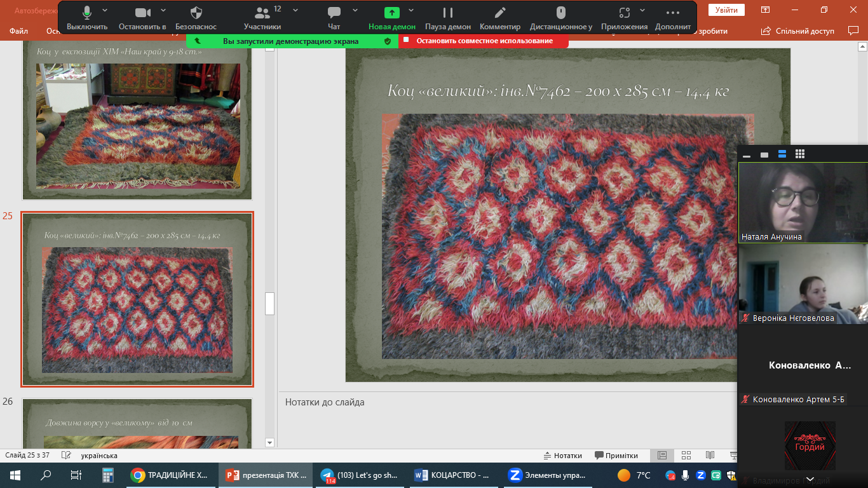868x488 pixels.
Task: Expand microphone audio options arrow
Action: [105, 10]
